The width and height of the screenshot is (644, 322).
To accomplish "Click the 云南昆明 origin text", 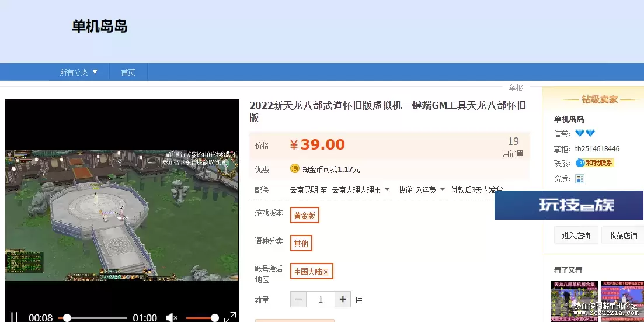I will point(304,190).
